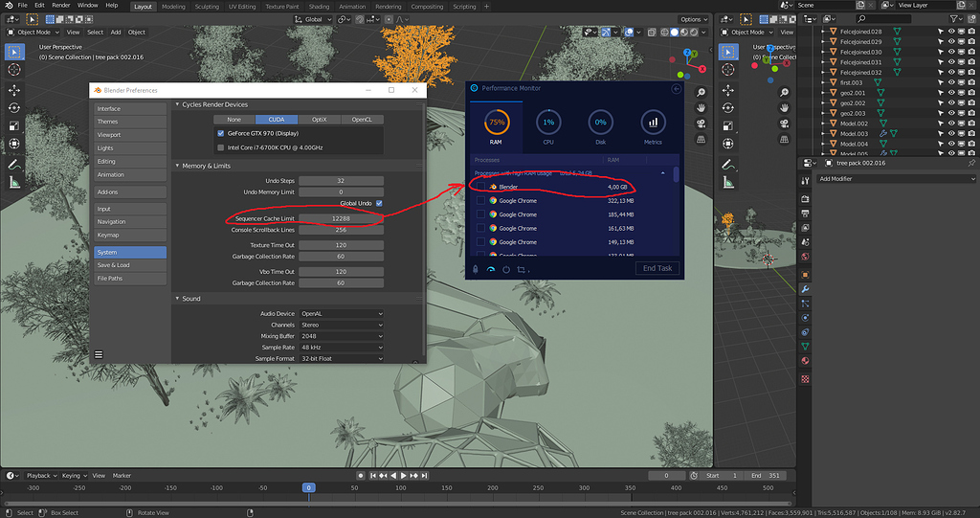This screenshot has height=518, width=980.
Task: Toggle the Global Undo checkbox
Action: (x=379, y=203)
